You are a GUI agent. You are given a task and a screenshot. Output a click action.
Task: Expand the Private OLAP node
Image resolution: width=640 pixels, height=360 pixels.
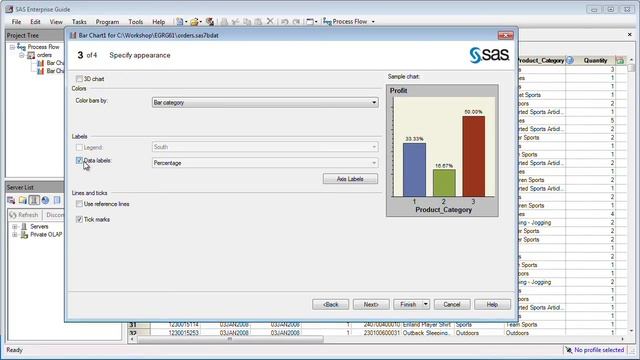[15, 235]
